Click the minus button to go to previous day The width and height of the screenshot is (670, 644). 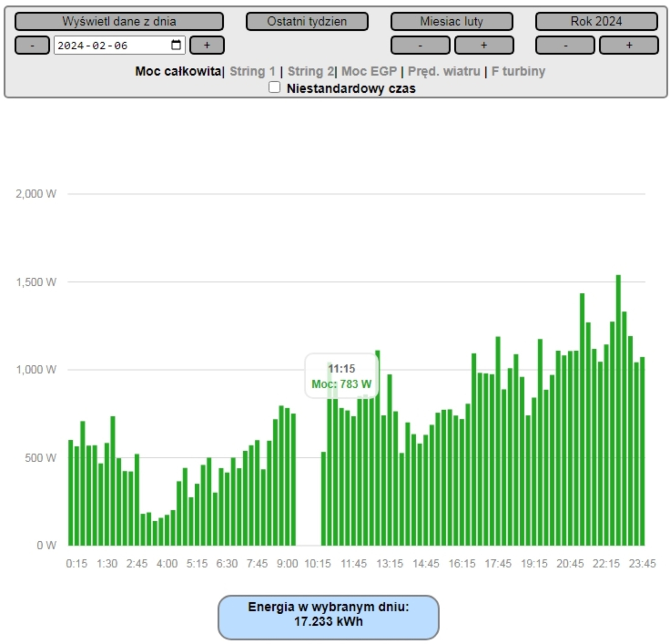pyautogui.click(x=32, y=45)
